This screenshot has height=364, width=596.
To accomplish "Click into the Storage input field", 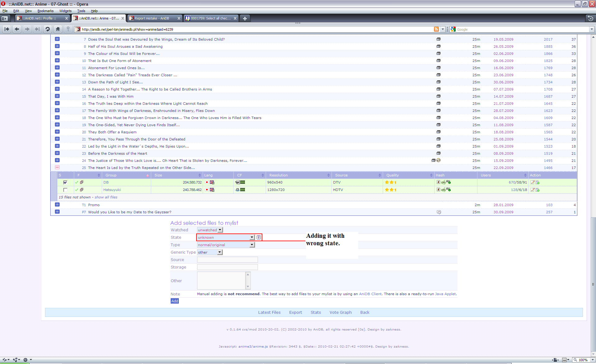I will (x=227, y=267).
